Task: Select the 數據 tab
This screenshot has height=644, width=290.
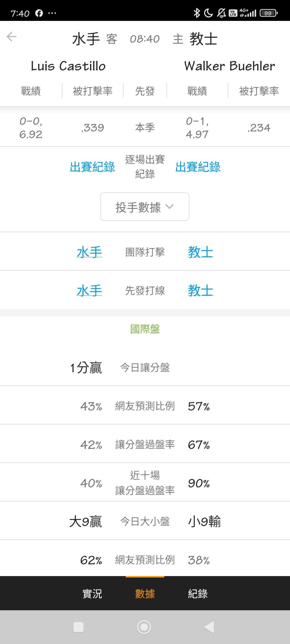Action: click(145, 594)
